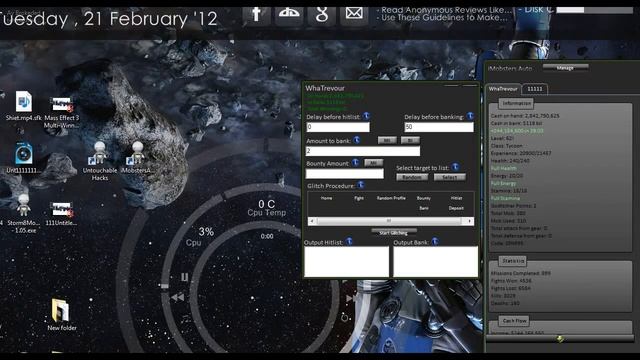This screenshot has width=640, height=360.
Task: Show info for Amount to bank
Action: coord(357,140)
